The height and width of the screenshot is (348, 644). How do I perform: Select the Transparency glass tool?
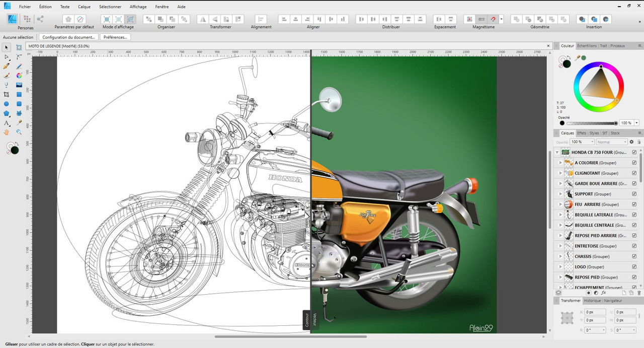pyautogui.click(x=7, y=85)
